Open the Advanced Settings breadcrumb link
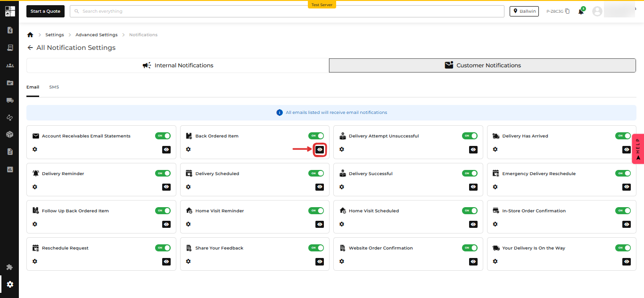This screenshot has width=644, height=298. point(97,35)
